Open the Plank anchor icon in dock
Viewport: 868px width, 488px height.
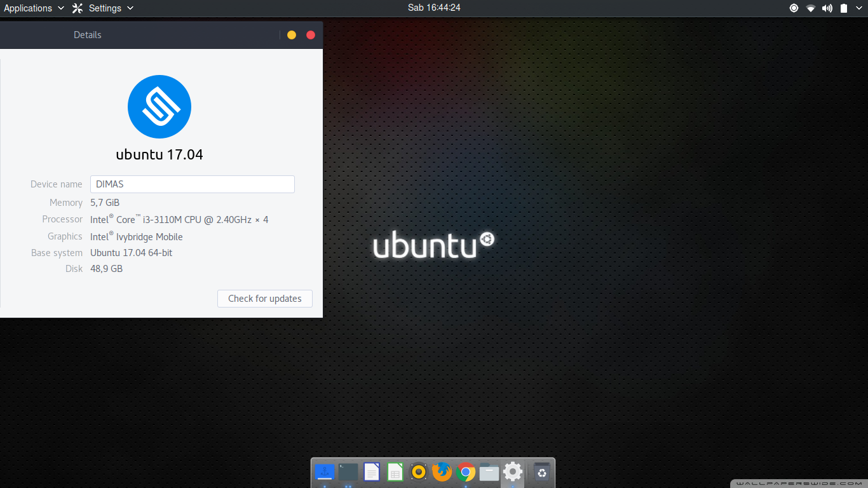325,472
